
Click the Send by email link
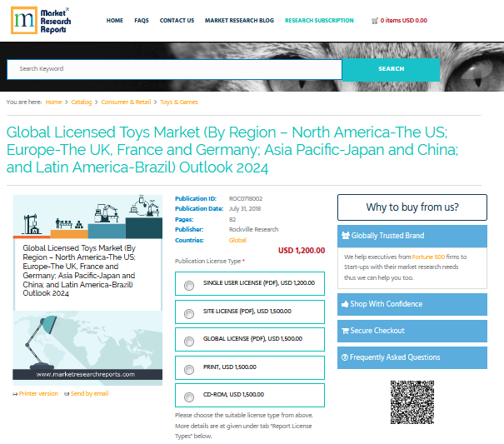[x=89, y=394]
